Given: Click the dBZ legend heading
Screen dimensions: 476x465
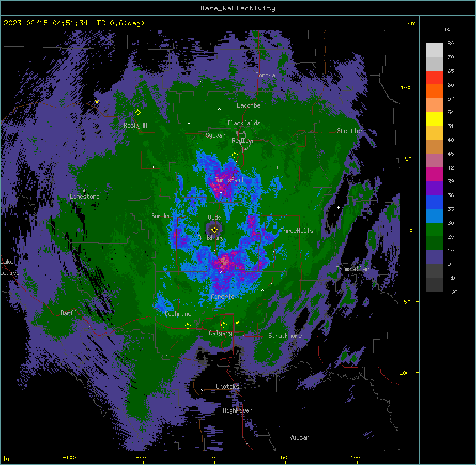Looking at the screenshot, I should (447, 30).
